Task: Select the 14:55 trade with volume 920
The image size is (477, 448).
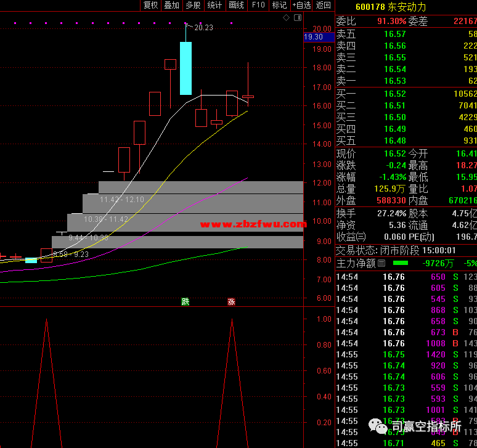Action: tap(406, 365)
